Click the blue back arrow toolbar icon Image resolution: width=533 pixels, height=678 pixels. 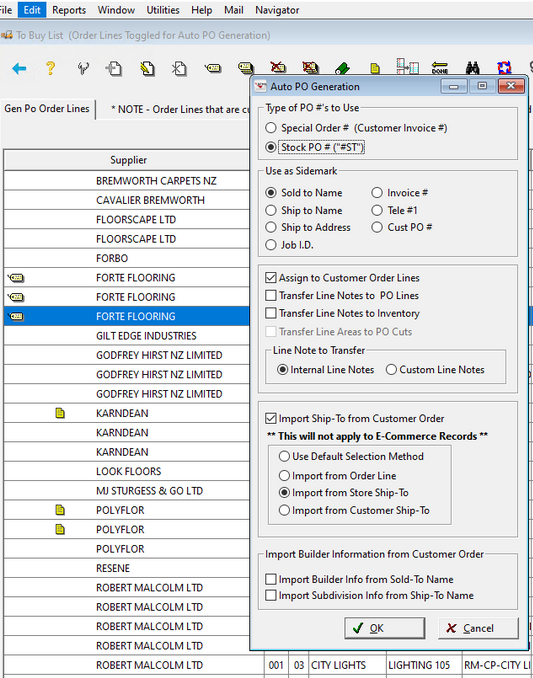coord(19,68)
